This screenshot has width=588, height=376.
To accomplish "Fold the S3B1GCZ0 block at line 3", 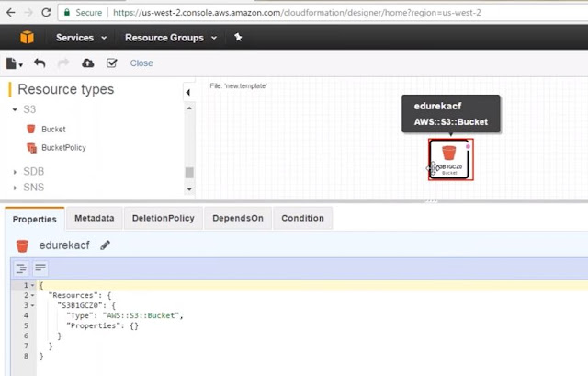I will click(x=33, y=306).
